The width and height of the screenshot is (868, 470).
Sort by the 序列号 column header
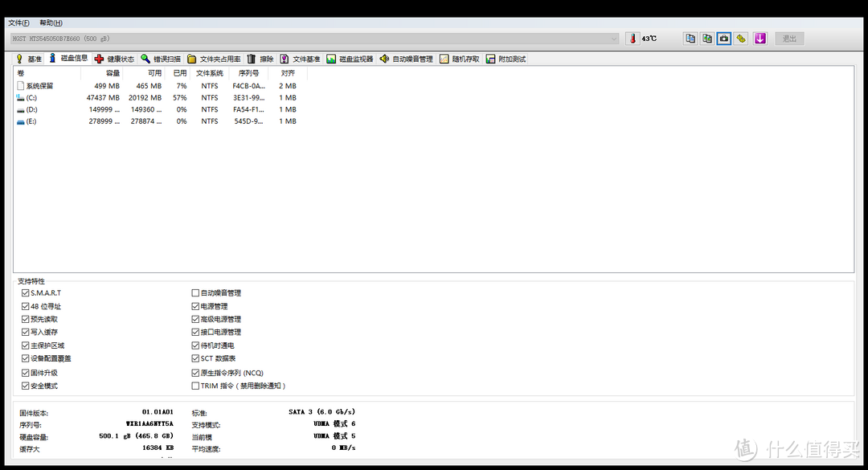point(248,73)
